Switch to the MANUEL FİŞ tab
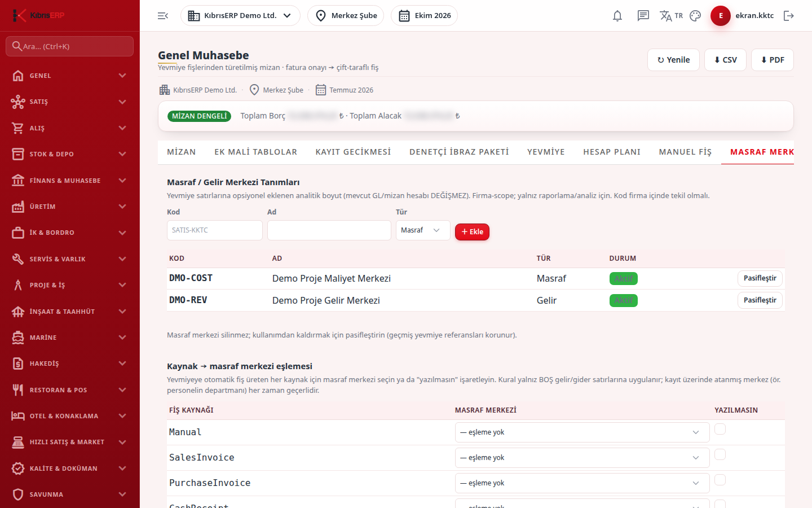The width and height of the screenshot is (812, 508). click(x=685, y=152)
